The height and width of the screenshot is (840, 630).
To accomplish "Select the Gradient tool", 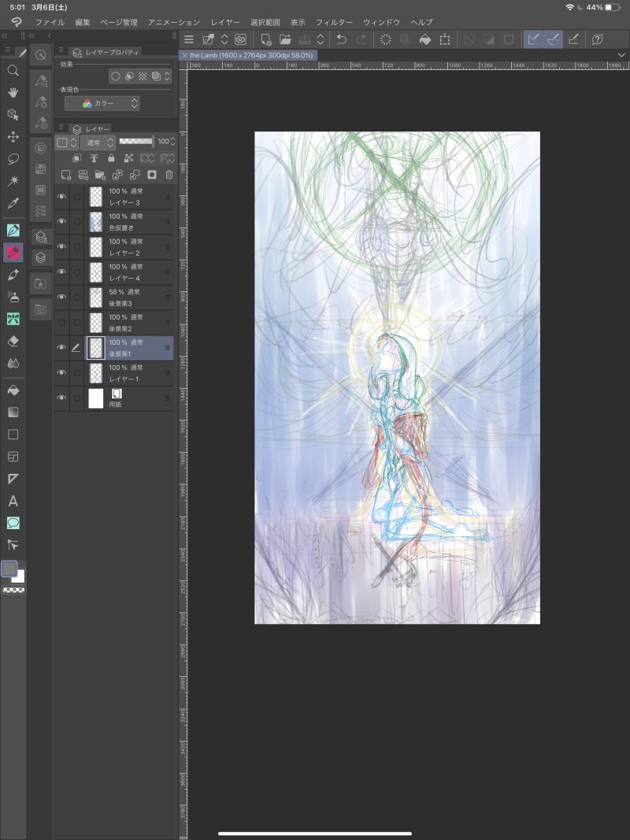I will coord(13,413).
